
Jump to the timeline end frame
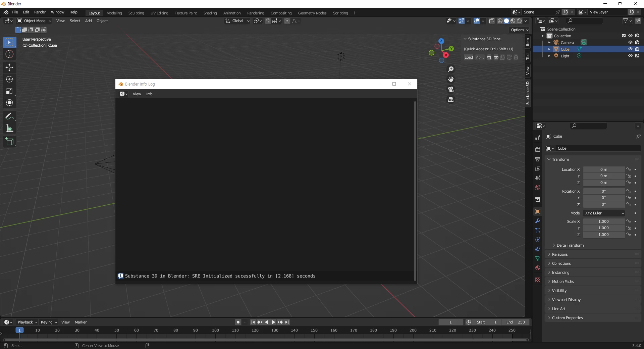[287, 322]
